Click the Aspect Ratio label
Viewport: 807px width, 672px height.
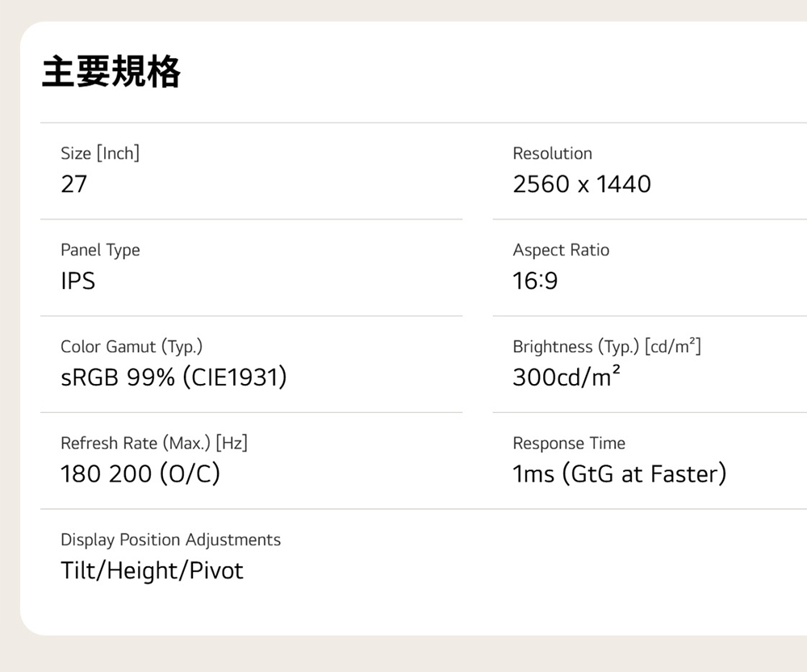(561, 250)
